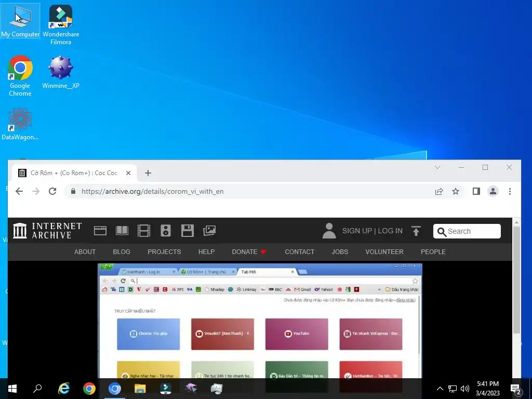Open the Filmora taskbar icon

click(166, 389)
